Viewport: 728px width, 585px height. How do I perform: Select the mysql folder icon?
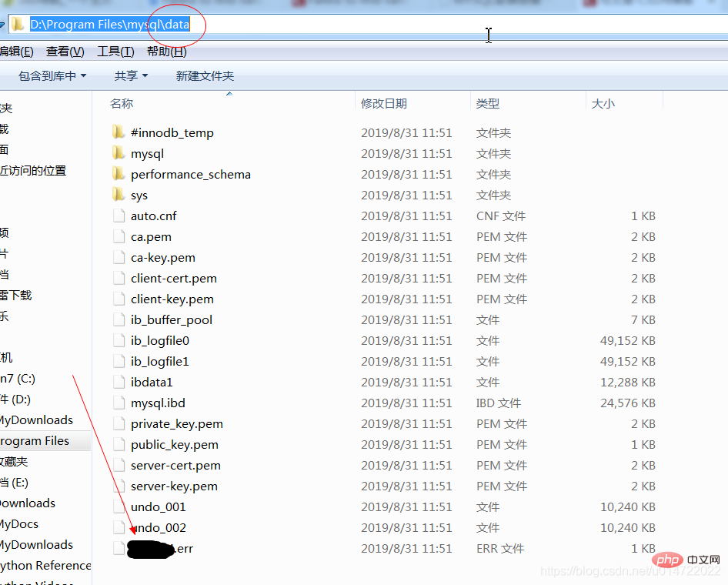coord(119,153)
